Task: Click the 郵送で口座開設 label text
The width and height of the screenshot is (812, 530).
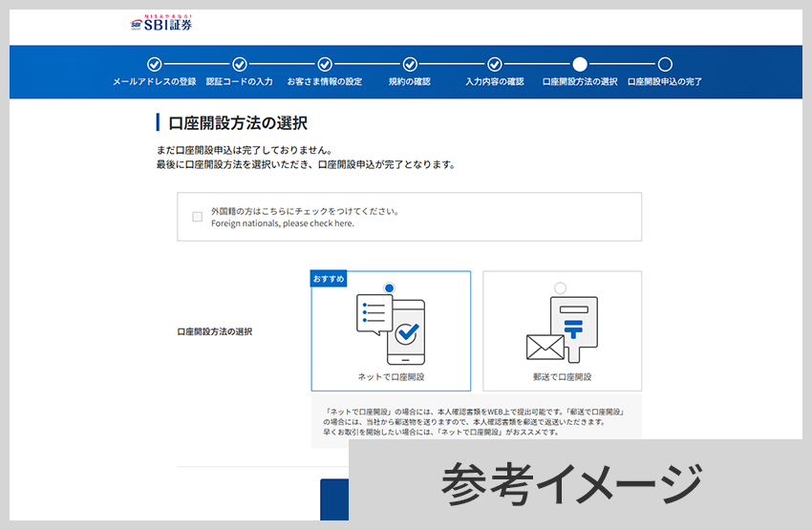Action: coord(562,377)
